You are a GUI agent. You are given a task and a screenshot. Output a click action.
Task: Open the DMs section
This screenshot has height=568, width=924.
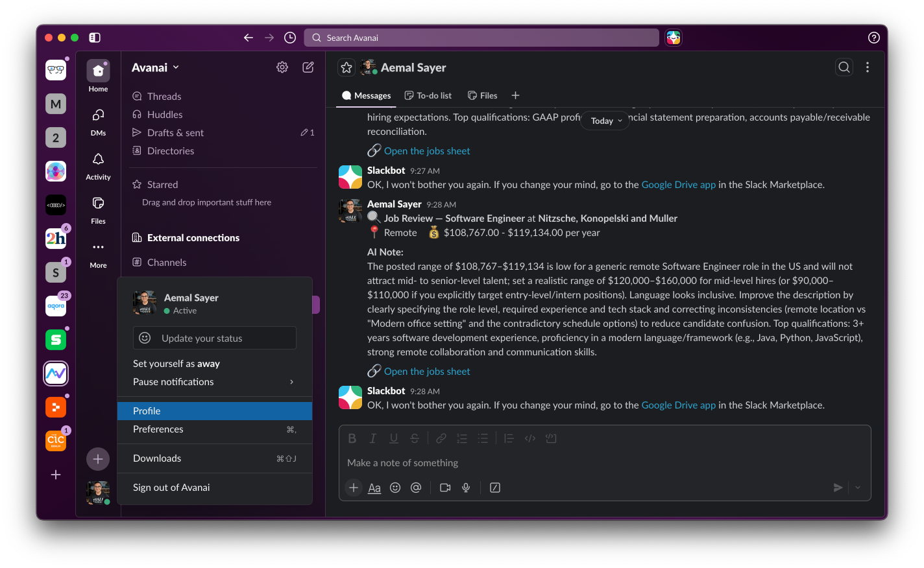pos(98,121)
